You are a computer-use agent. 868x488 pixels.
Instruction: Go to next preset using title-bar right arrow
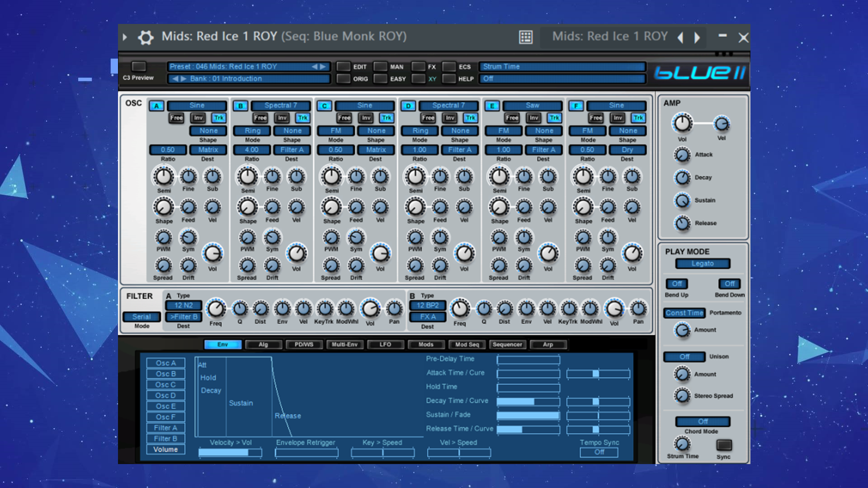(x=697, y=38)
